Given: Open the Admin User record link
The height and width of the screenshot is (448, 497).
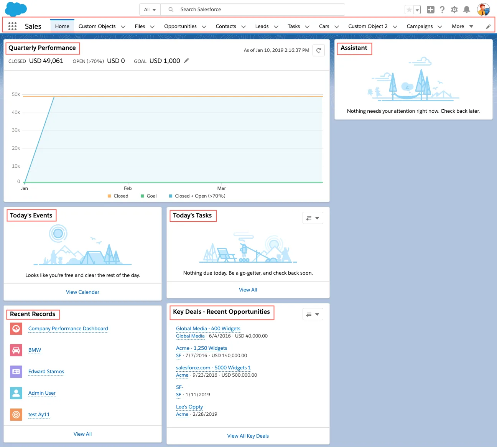Looking at the screenshot, I should point(42,393).
